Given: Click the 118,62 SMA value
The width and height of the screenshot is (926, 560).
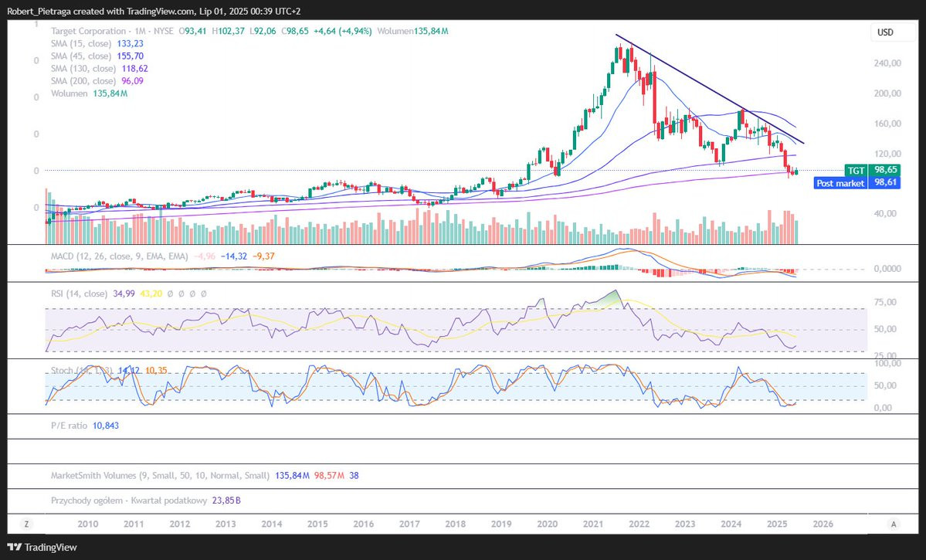Looking at the screenshot, I should coord(134,69).
